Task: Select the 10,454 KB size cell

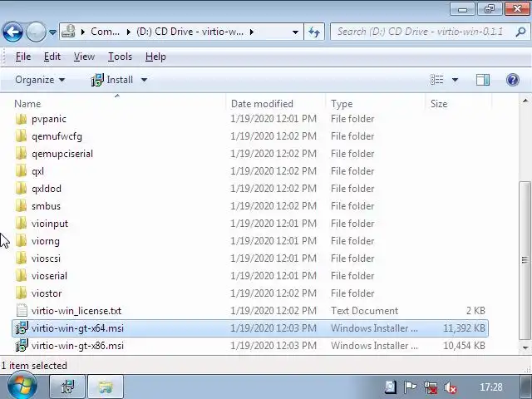Action: coord(464,346)
